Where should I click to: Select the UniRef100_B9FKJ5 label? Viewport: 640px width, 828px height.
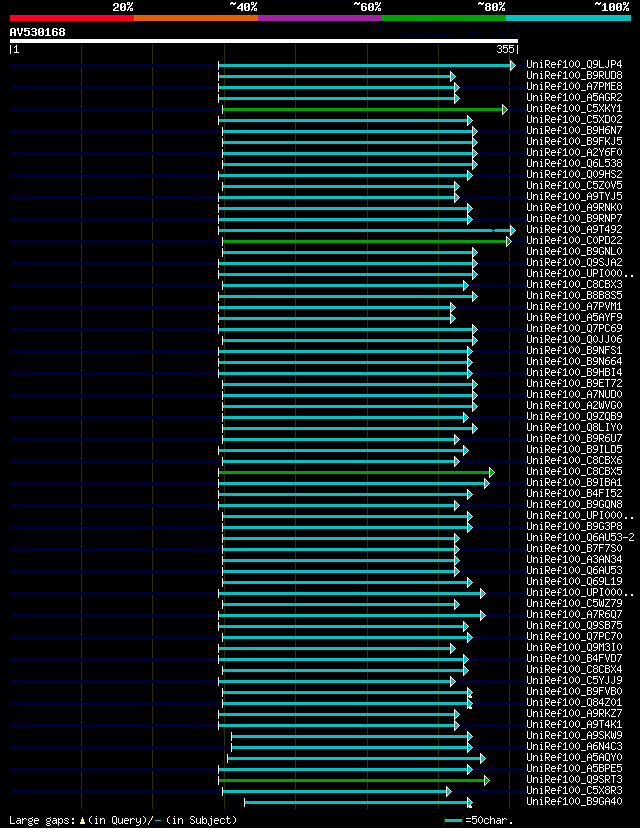click(574, 142)
